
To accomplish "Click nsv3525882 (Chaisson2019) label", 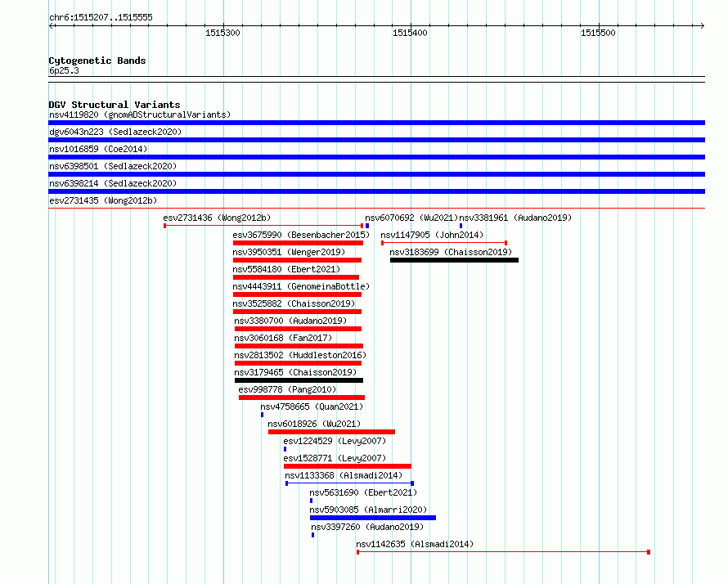I will [294, 303].
